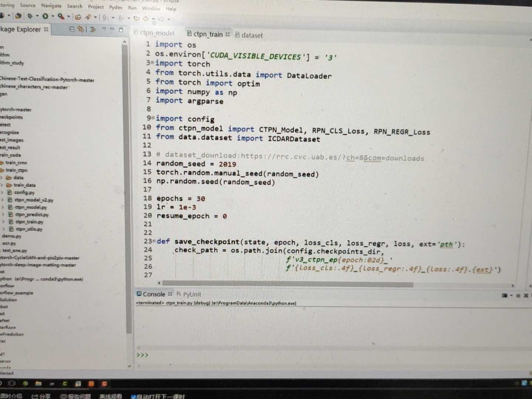Select ctpn_model_v2.py in Package Explorer
This screenshot has width=532, height=399.
31,200
